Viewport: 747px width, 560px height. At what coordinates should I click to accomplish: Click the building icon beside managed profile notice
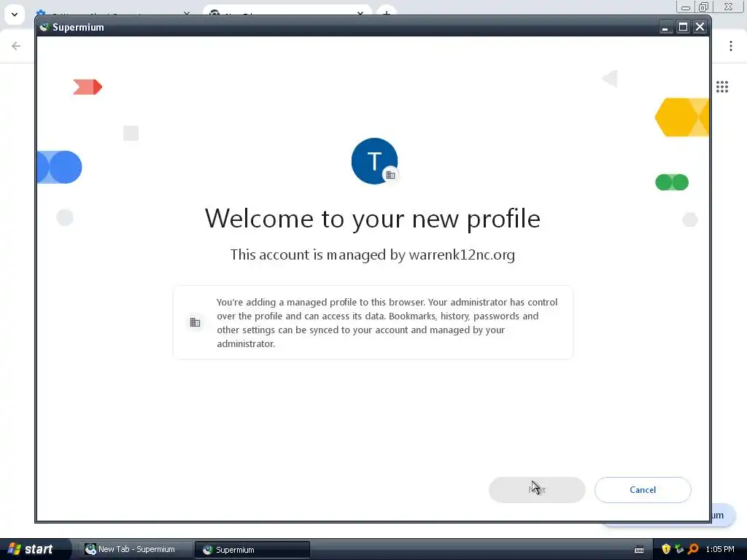coord(195,322)
